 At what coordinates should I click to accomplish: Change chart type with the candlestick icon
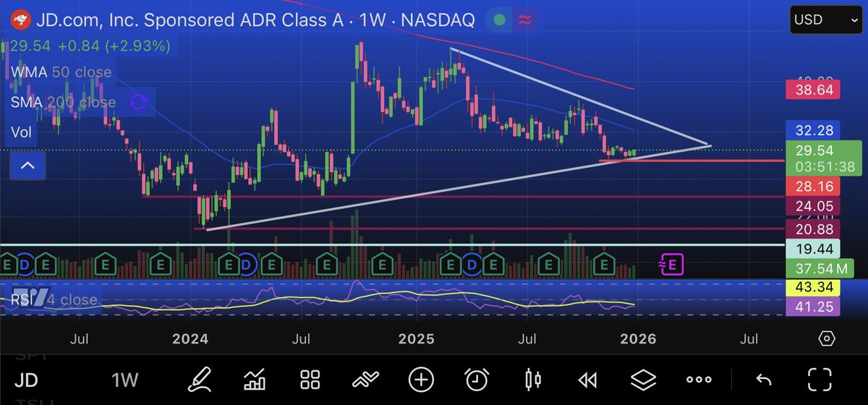click(533, 379)
